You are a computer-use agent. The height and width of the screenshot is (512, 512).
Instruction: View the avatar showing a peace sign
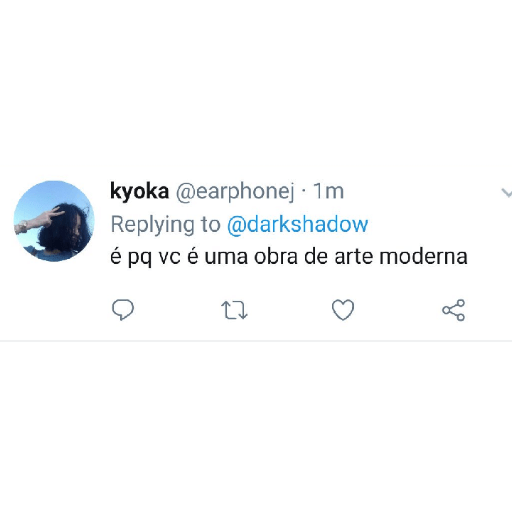54,221
